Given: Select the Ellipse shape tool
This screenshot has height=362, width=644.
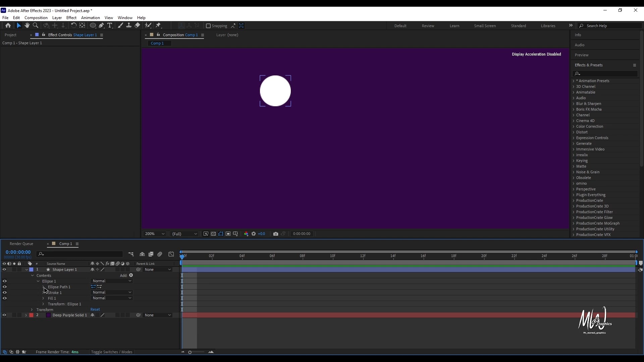Looking at the screenshot, I should 93,25.
